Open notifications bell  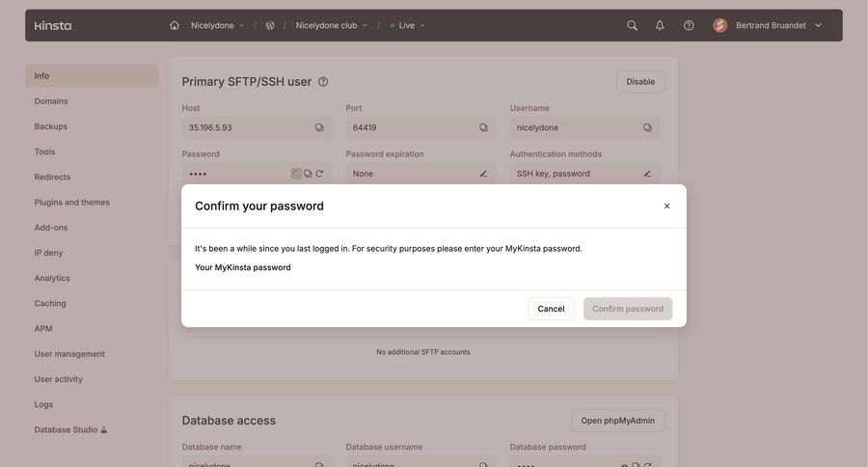click(x=660, y=25)
